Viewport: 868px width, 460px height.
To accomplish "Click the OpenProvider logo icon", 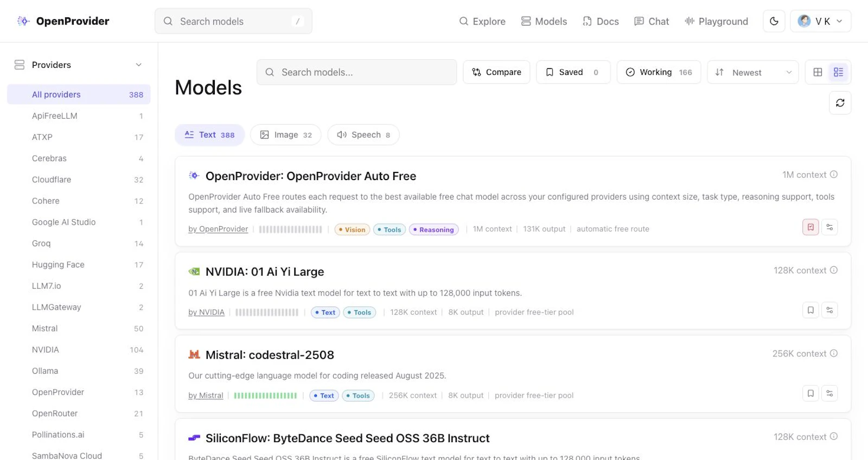I will click(23, 21).
